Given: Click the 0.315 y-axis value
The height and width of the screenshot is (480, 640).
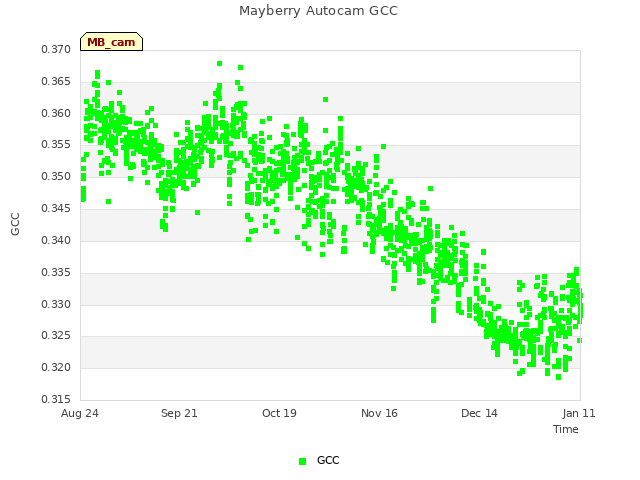Looking at the screenshot, I should coord(56,399).
